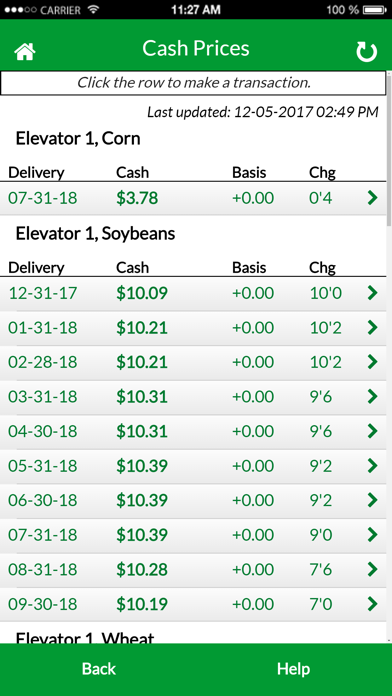
Task: Open Soybeans 03-31-18 row chevron
Action: click(x=372, y=396)
